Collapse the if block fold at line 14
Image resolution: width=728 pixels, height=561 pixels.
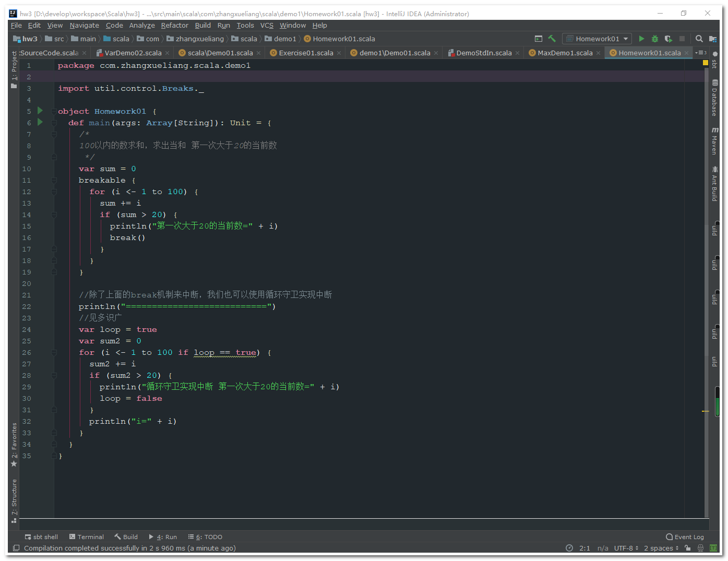pyautogui.click(x=54, y=214)
